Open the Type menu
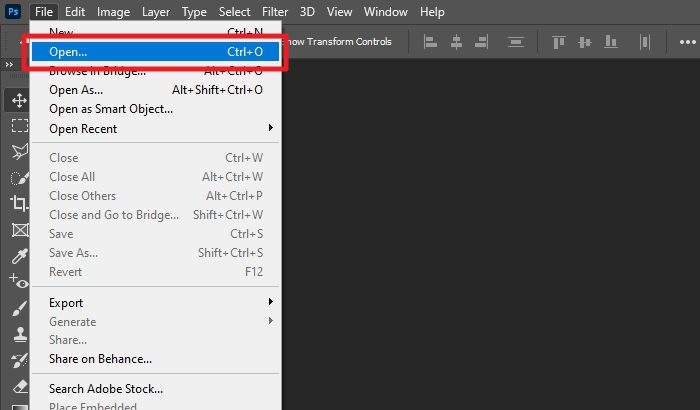 click(x=194, y=12)
